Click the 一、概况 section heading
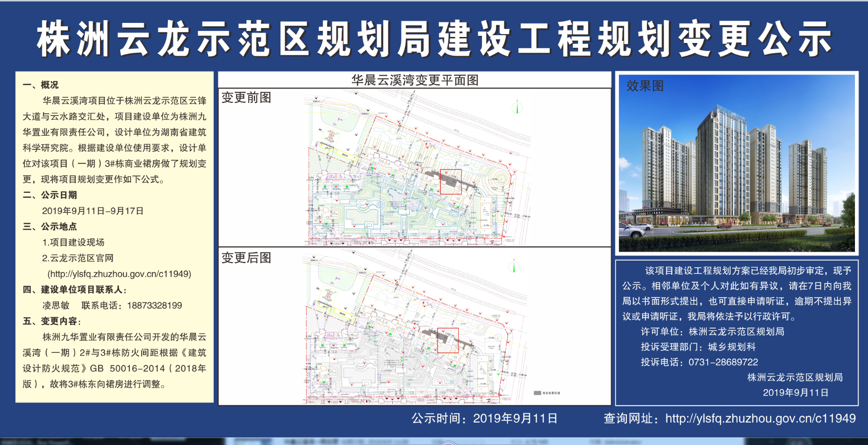The image size is (868, 445). (41, 85)
